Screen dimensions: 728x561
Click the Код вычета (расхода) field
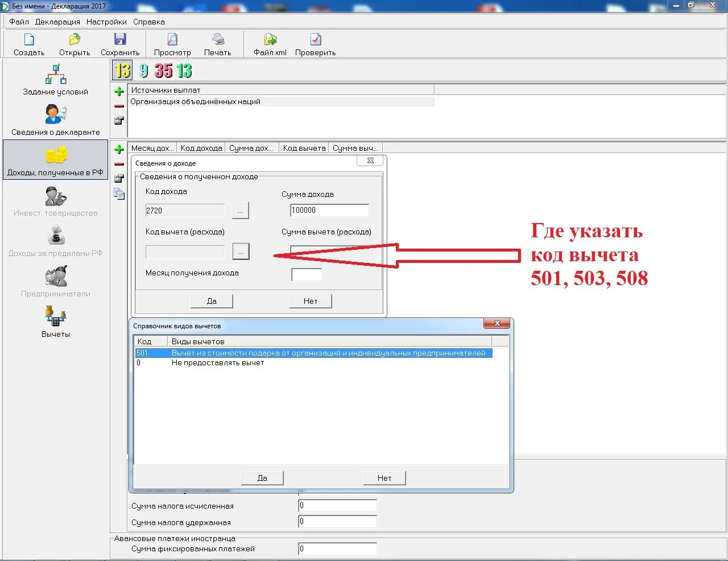[185, 251]
